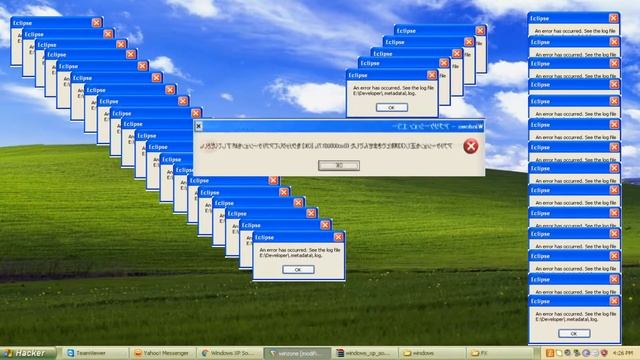Click the mirrored title bar of Japanese dialog
The width and height of the screenshot is (640, 360).
(339, 126)
